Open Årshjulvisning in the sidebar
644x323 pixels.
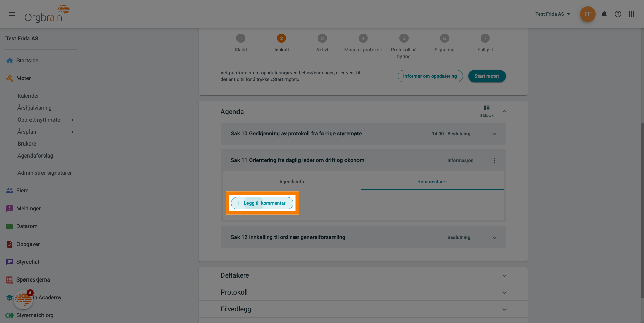[35, 108]
